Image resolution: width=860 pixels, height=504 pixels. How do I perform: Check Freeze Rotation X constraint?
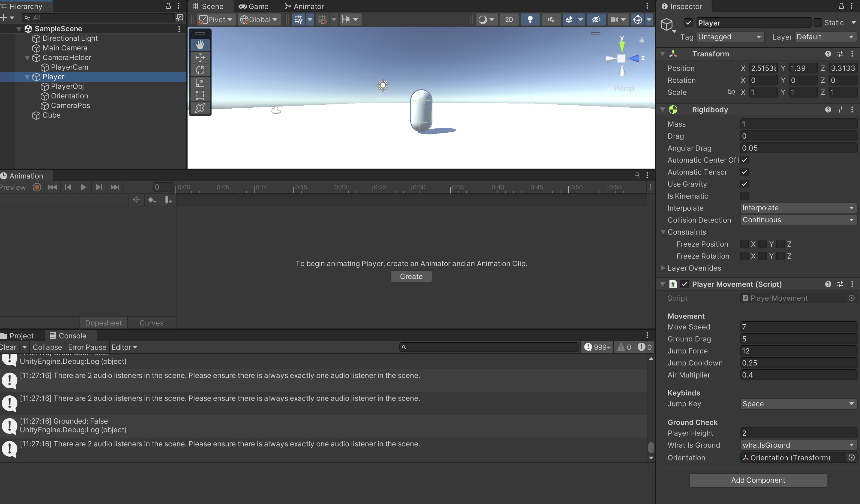[x=745, y=256]
